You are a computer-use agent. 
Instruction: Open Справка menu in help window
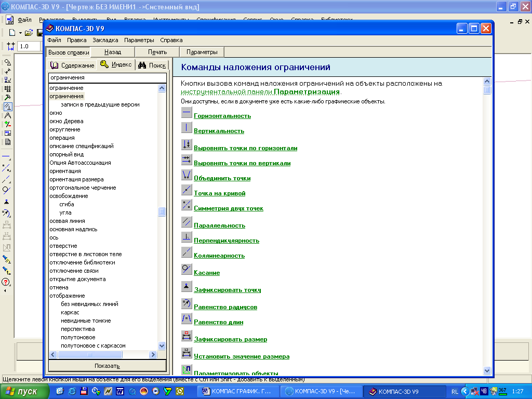click(x=171, y=40)
